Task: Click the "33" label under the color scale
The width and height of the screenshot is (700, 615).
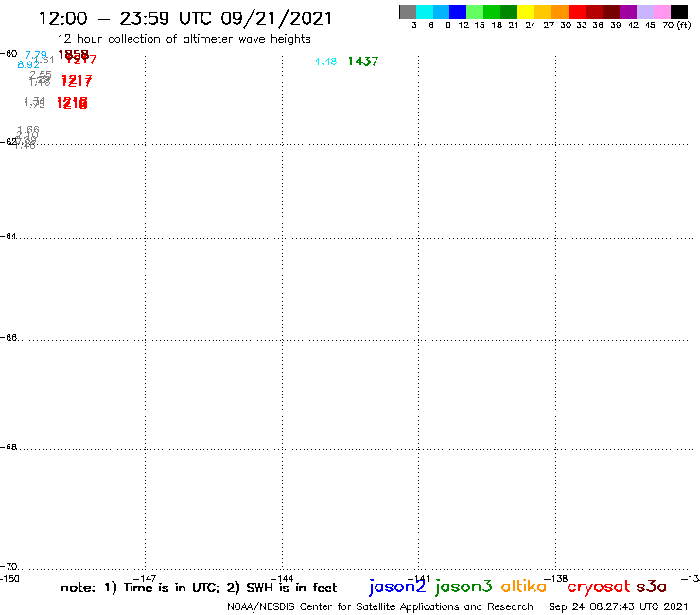Action: click(x=581, y=26)
